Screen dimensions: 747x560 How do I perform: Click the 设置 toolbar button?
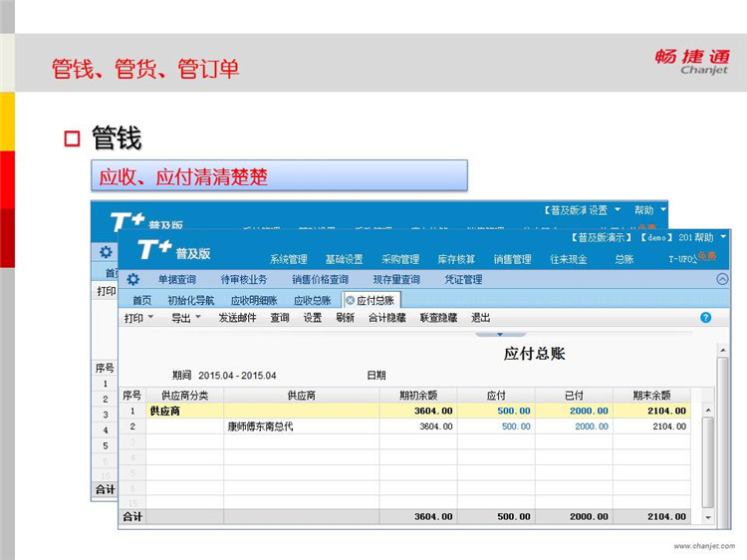[313, 318]
